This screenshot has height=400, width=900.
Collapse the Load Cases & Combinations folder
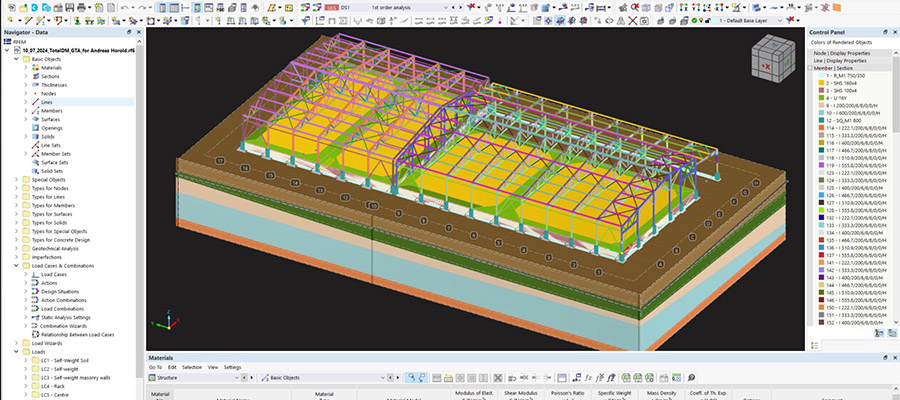(x=14, y=265)
